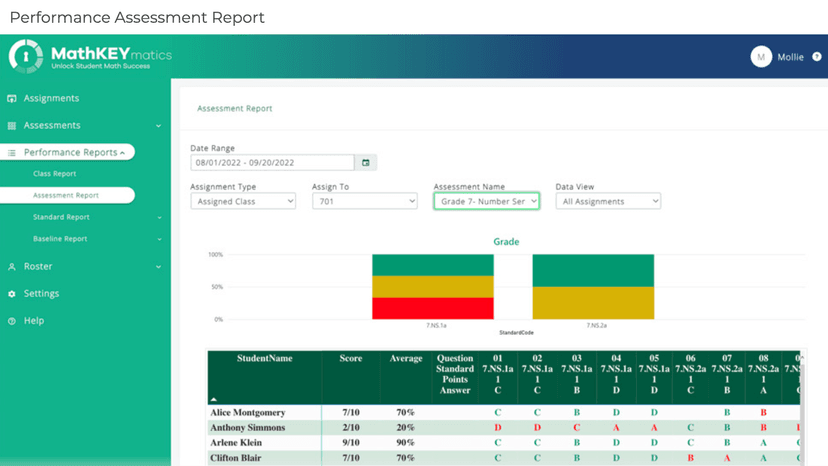Viewport: 828px width, 466px height.
Task: Open the Assignment Type dropdown
Action: 243,201
